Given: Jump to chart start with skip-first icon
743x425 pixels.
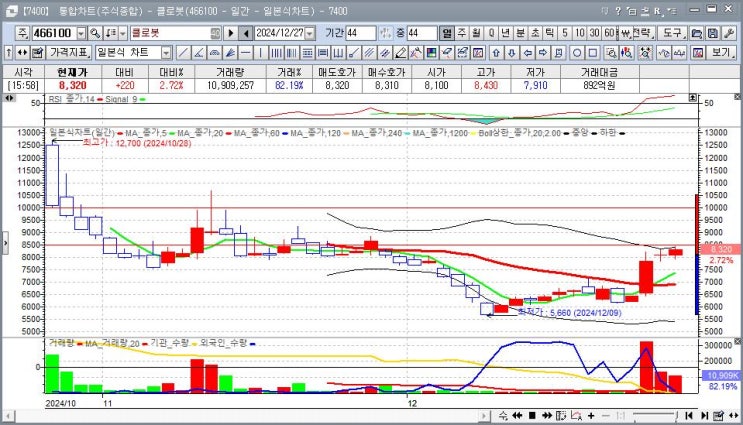Looking at the screenshot, I should 689,416.
